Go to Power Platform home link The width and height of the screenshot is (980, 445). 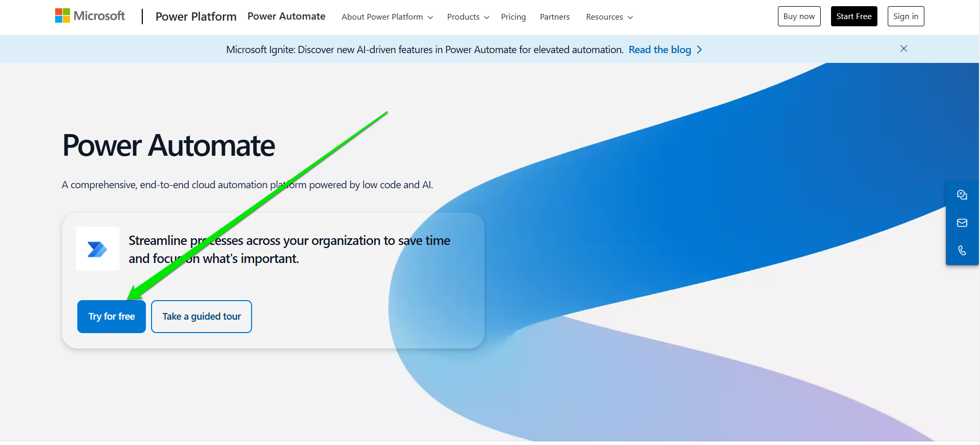coord(196,17)
